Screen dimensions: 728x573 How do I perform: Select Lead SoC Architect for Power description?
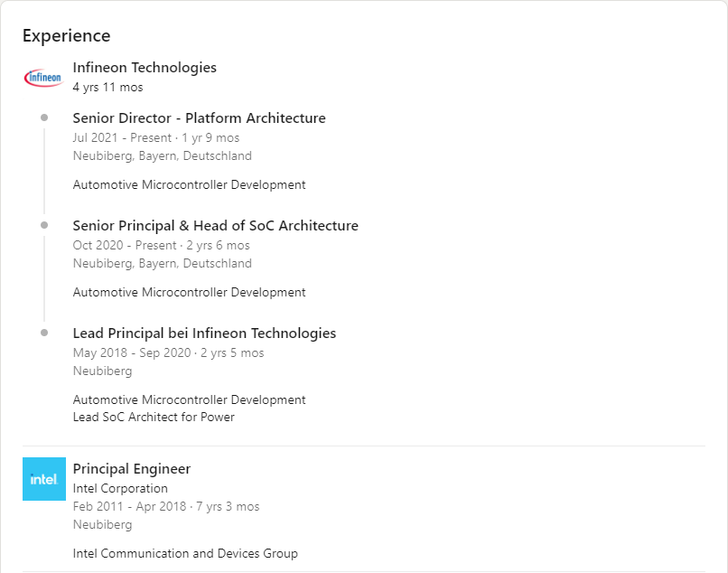coord(154,417)
